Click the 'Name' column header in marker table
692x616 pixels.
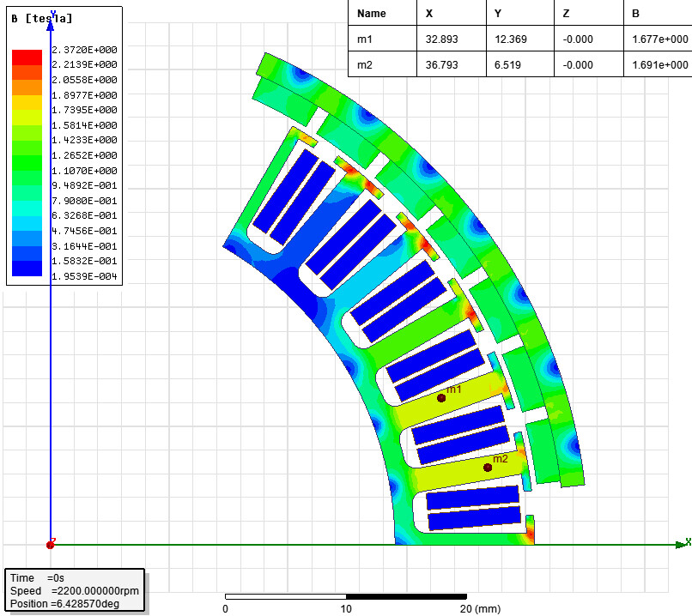click(372, 14)
